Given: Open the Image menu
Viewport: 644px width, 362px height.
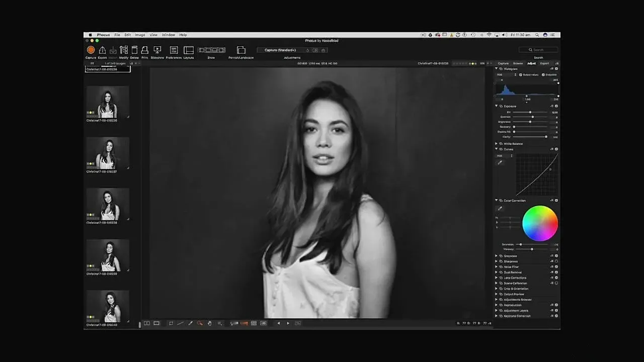Looking at the screenshot, I should click(x=140, y=35).
